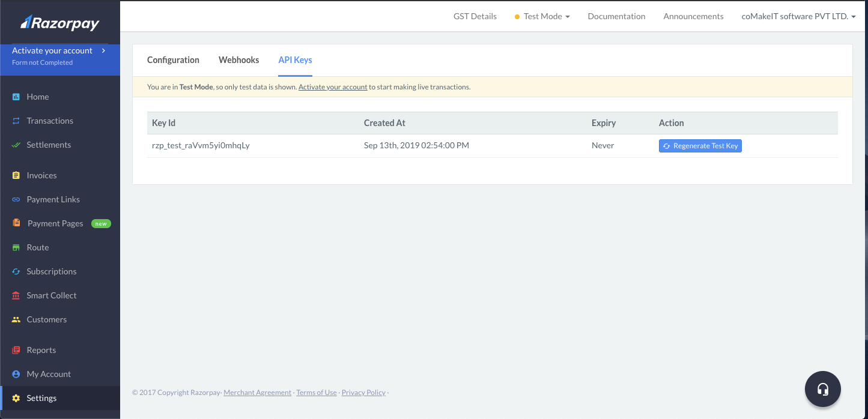Screen dimensions: 868x419
Task: Click the Invoices clipboard icon
Action: [16, 175]
